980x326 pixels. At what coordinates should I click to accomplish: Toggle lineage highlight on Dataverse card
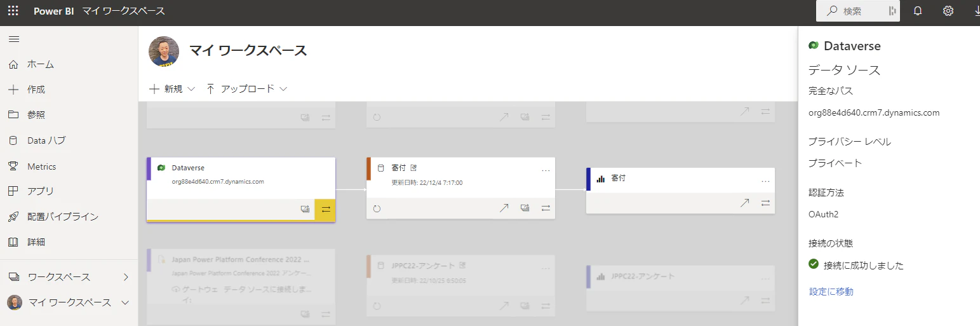pyautogui.click(x=325, y=208)
